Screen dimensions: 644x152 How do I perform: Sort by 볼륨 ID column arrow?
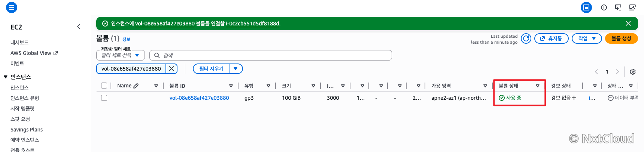[x=231, y=86]
